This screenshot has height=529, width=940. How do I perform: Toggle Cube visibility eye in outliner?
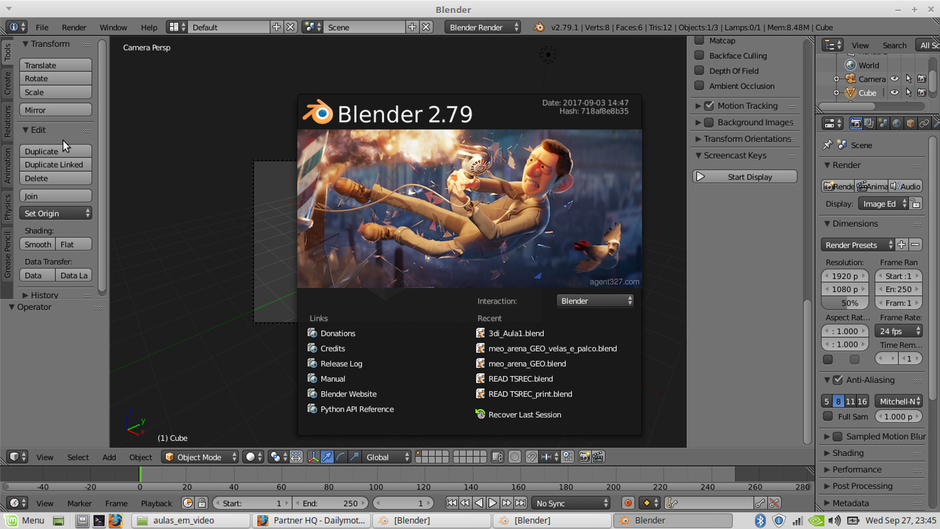point(895,93)
